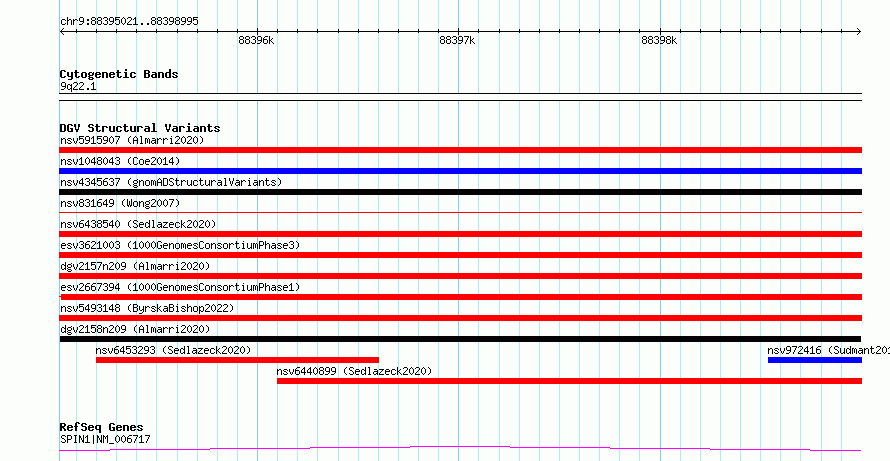Click the 88397k ruler tick label

pyautogui.click(x=457, y=40)
